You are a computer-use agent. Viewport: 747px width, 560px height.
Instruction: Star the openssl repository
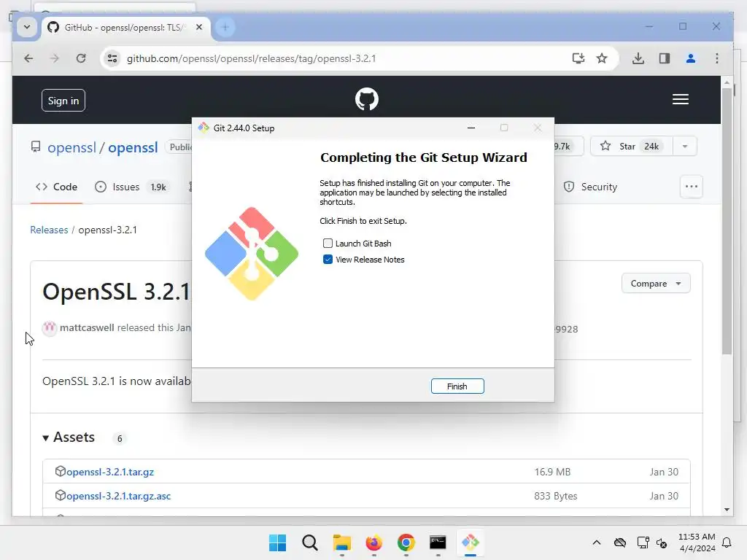click(631, 146)
